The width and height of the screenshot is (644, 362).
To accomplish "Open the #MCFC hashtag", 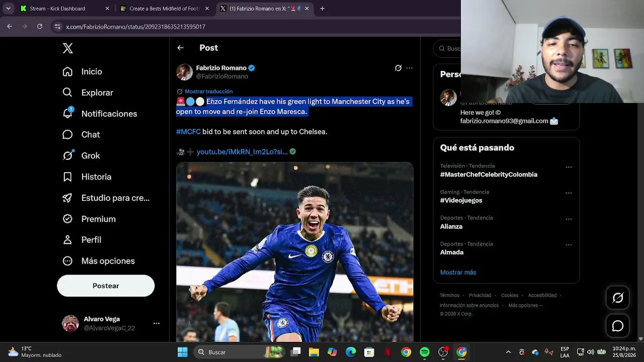I will point(188,132).
